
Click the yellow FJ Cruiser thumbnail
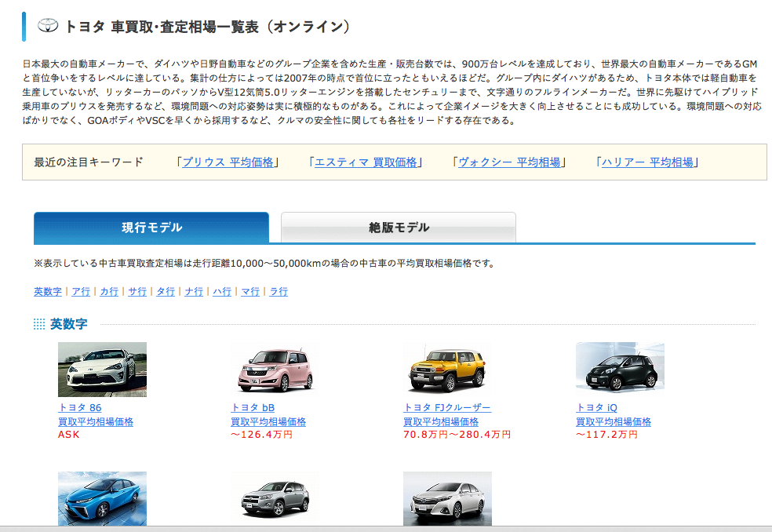click(x=447, y=370)
